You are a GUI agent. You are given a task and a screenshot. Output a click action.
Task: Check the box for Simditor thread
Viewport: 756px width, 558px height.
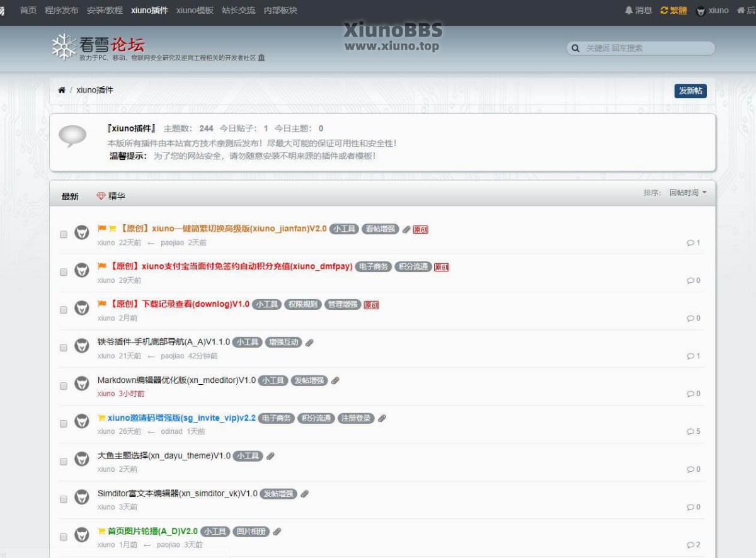pyautogui.click(x=64, y=499)
